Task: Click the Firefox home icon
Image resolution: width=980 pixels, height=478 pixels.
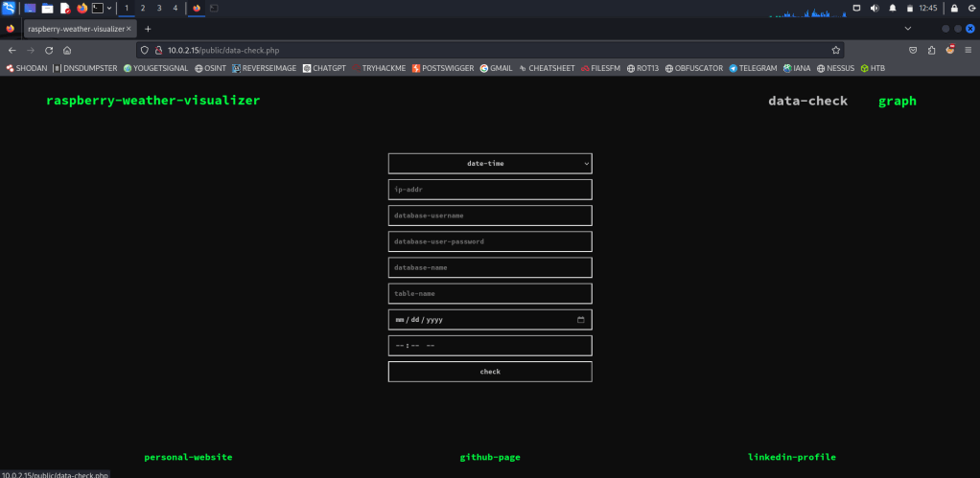Action: pos(66,50)
